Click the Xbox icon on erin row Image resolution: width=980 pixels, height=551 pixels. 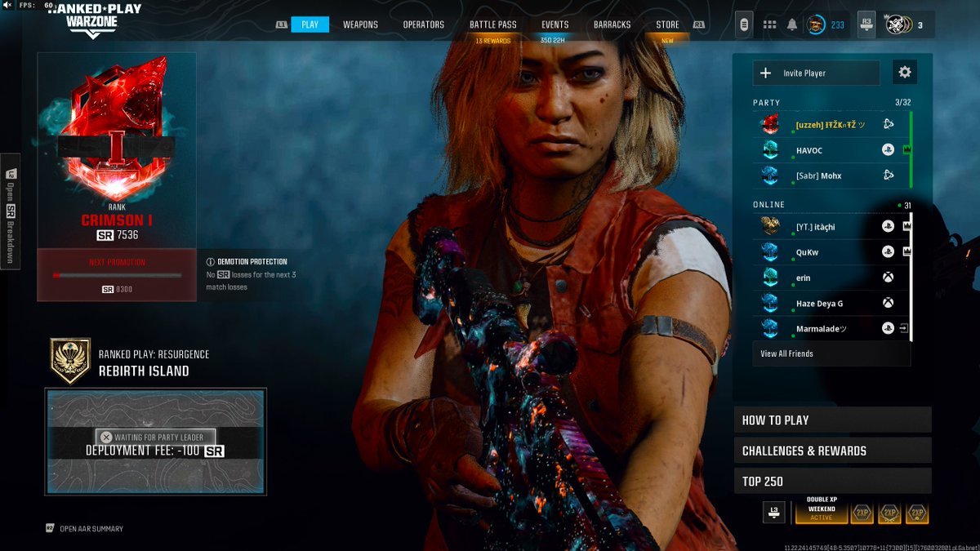(x=888, y=278)
